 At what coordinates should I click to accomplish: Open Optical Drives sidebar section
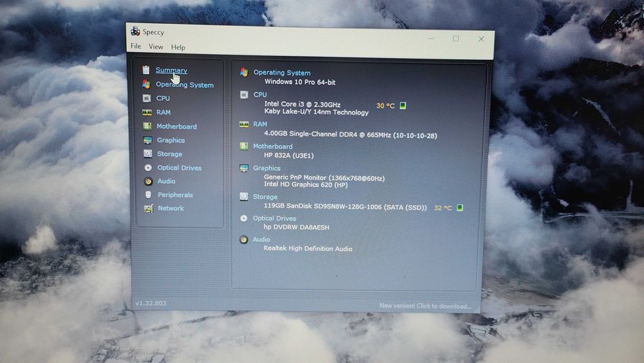click(180, 168)
